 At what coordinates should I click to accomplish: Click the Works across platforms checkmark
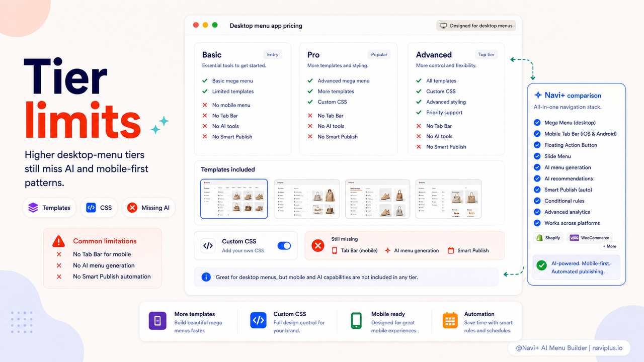(x=537, y=223)
